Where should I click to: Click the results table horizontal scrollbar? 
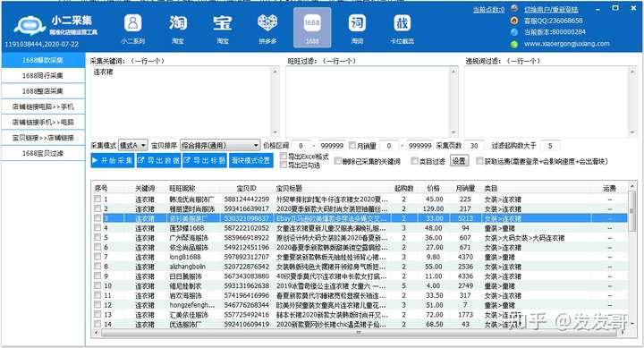(360, 333)
